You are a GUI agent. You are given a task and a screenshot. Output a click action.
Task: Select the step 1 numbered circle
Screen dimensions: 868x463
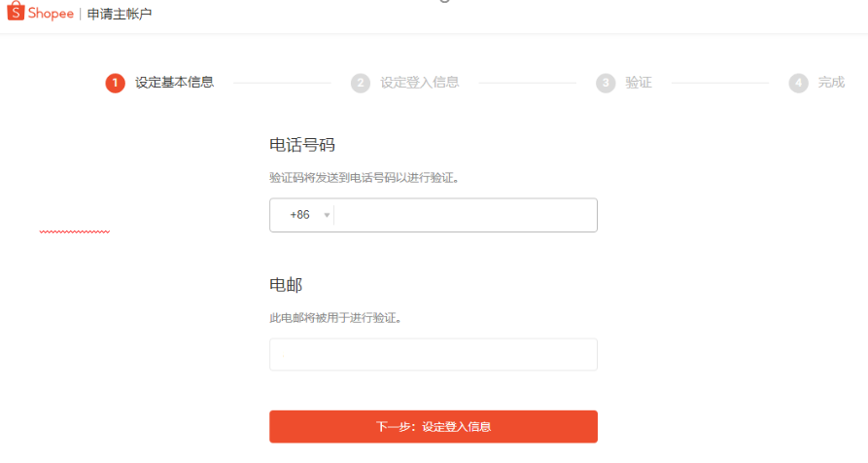(115, 83)
